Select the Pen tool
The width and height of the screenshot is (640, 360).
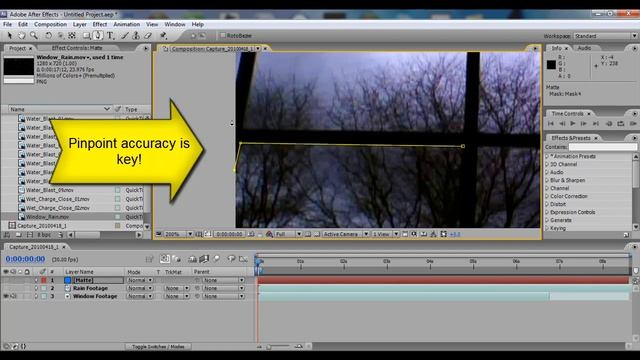[98, 36]
